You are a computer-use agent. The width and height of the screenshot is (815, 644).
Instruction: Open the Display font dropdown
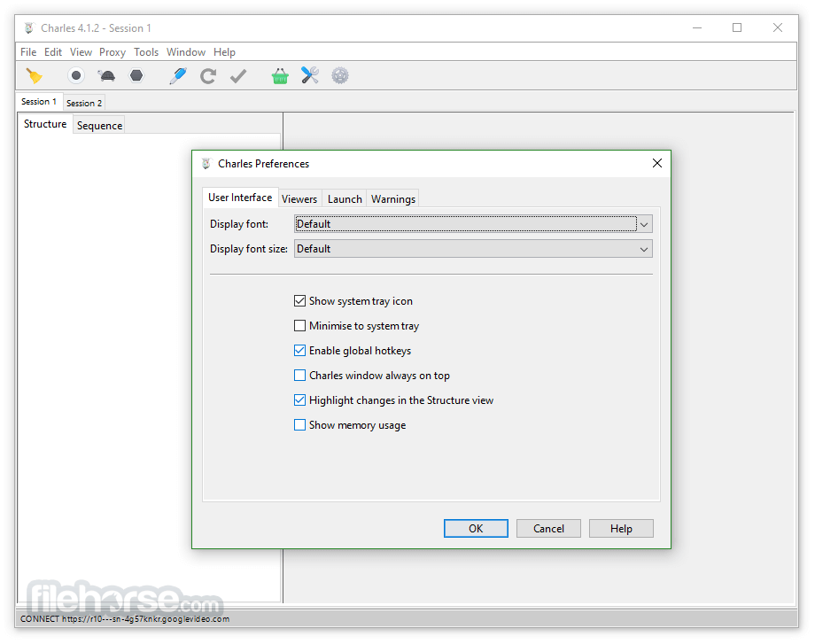click(x=473, y=224)
